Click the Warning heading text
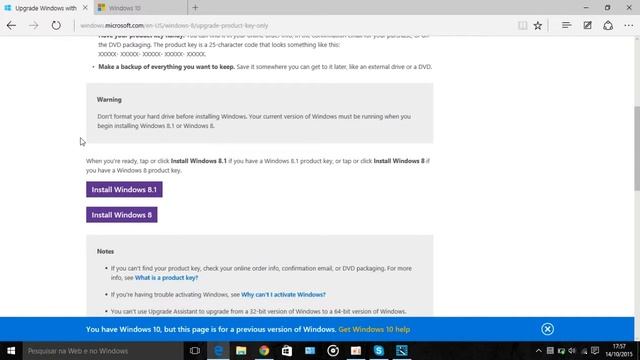640x360 pixels. pyautogui.click(x=109, y=100)
